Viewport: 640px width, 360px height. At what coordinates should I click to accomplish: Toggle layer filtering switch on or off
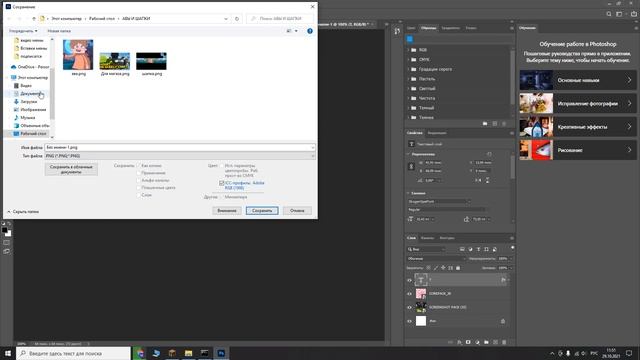pyautogui.click(x=512, y=248)
